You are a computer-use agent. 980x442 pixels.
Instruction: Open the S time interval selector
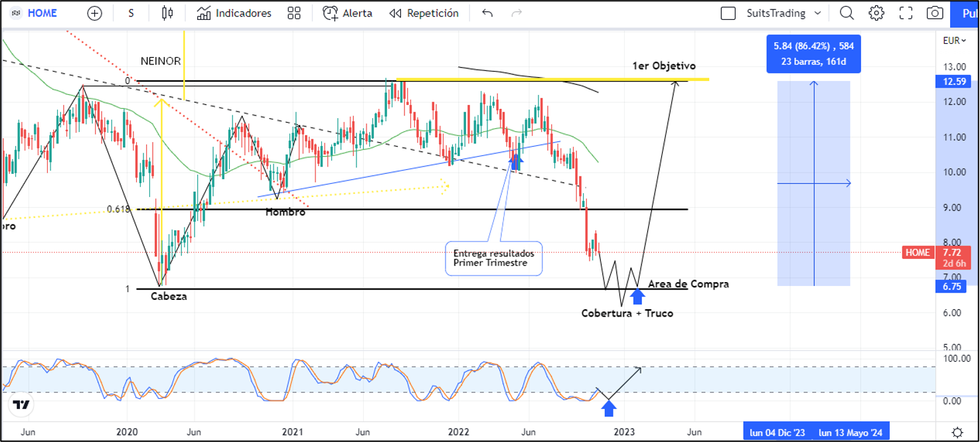point(131,13)
